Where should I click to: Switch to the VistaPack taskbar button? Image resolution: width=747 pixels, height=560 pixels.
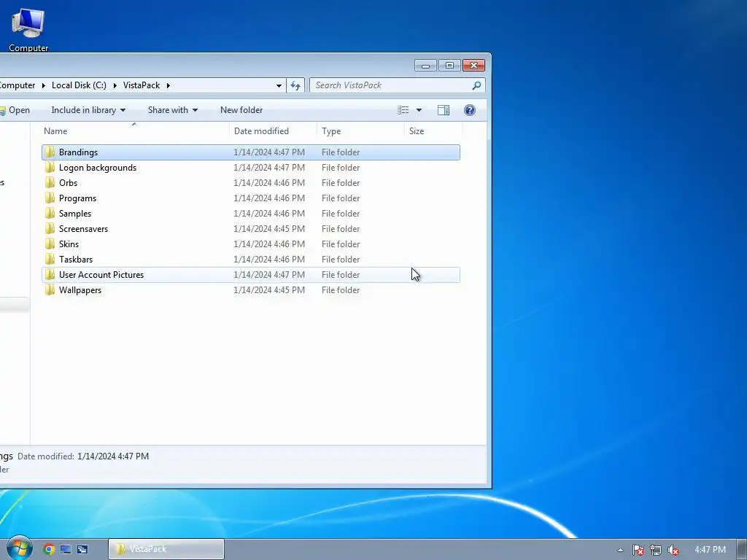point(166,549)
